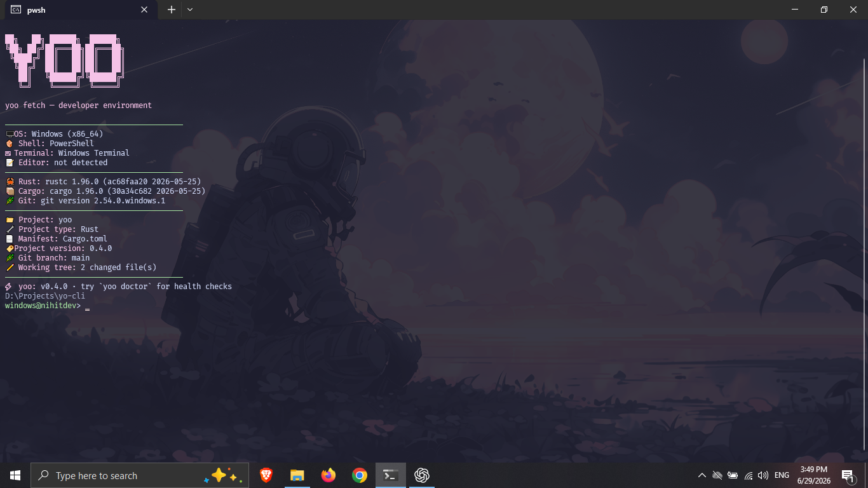Click the 'Shell: PowerShell' line
The width and height of the screenshot is (868, 488).
click(x=50, y=144)
